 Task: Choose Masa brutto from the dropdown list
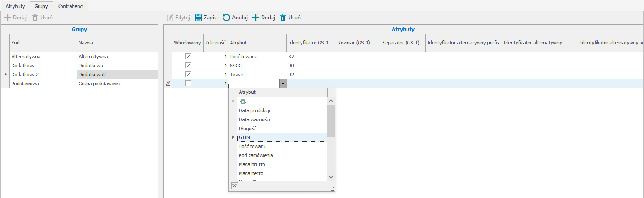pyautogui.click(x=282, y=164)
